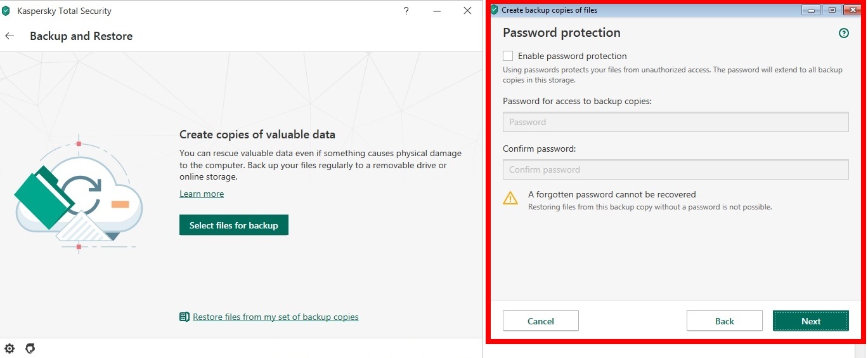Enable password protection checkbox

508,56
